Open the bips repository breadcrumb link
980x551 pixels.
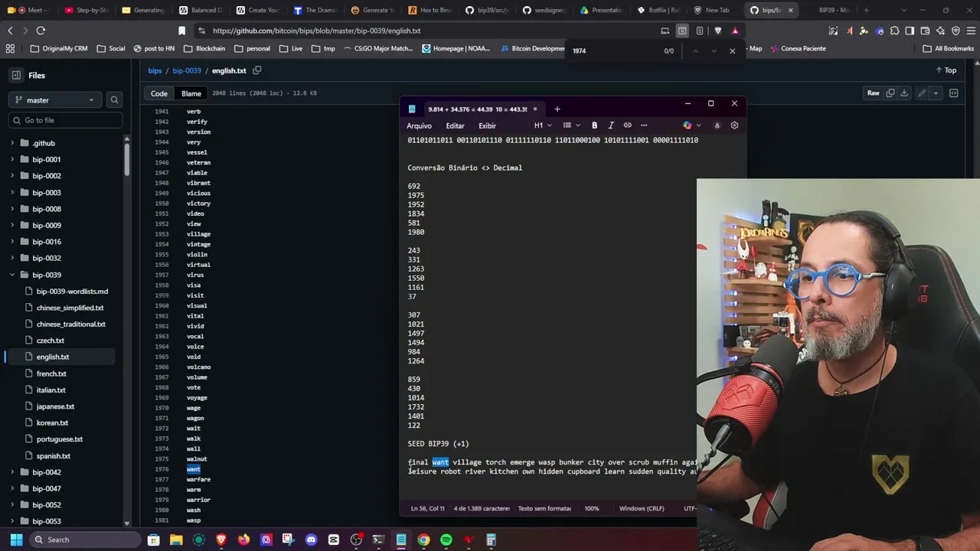pyautogui.click(x=155, y=70)
